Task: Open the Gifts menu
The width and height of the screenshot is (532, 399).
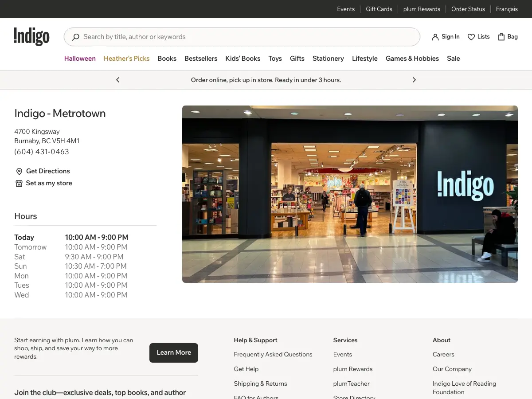Action: (297, 59)
